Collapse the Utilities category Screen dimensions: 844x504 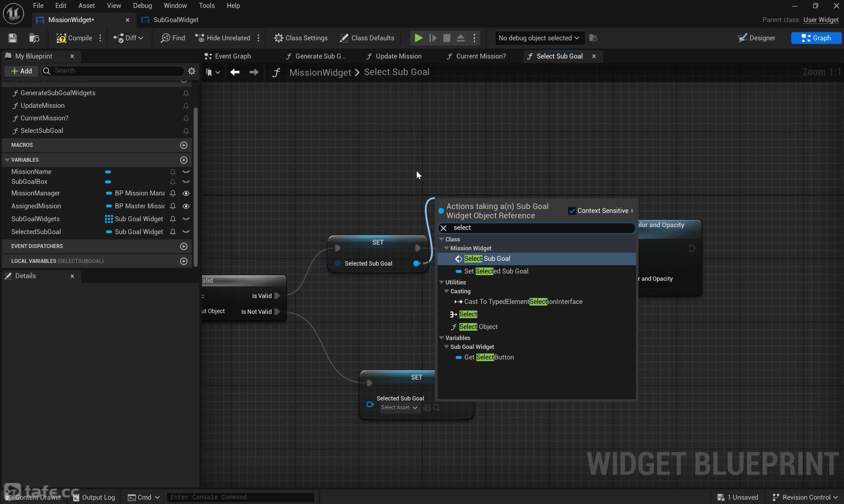(x=441, y=282)
